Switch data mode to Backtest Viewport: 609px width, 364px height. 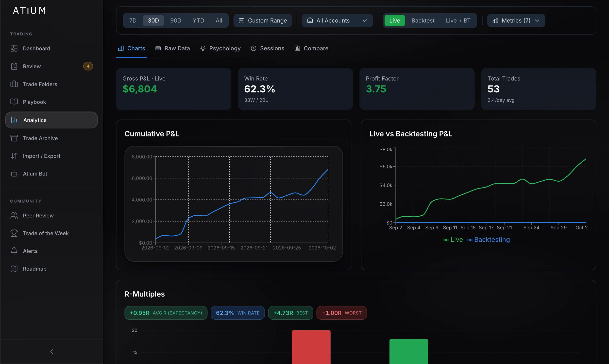[423, 21]
